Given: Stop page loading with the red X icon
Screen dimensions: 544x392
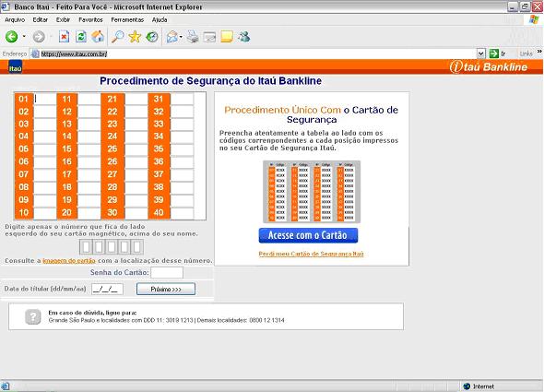Looking at the screenshot, I should [64, 37].
